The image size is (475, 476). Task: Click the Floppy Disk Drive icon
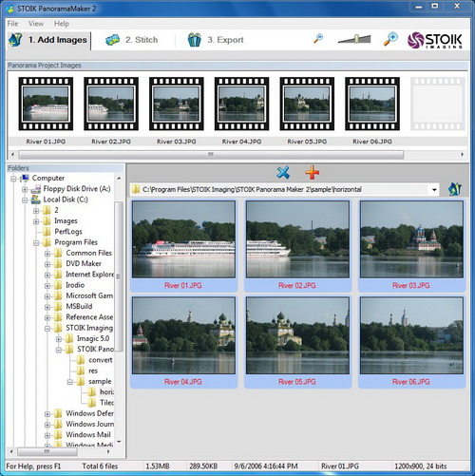pyautogui.click(x=36, y=189)
